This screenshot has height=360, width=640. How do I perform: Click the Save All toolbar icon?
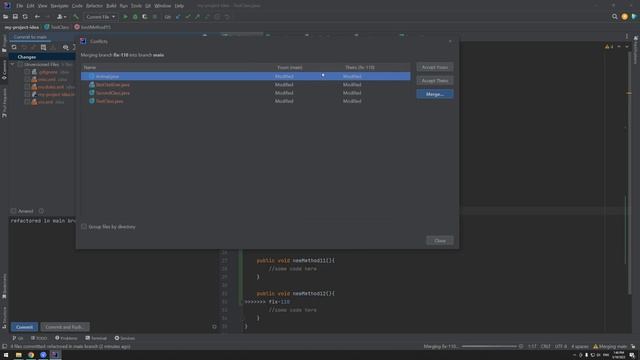pyautogui.click(x=15, y=17)
